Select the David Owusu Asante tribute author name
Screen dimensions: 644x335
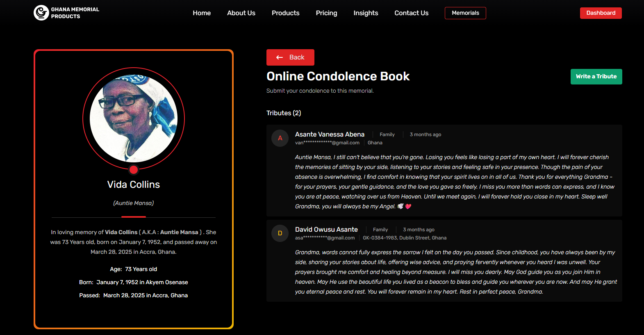click(326, 230)
